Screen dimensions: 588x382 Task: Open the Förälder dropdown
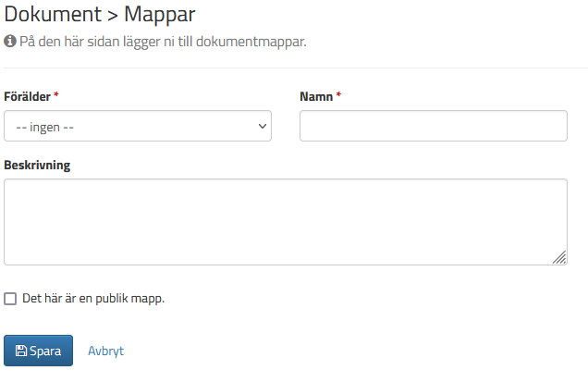click(138, 126)
